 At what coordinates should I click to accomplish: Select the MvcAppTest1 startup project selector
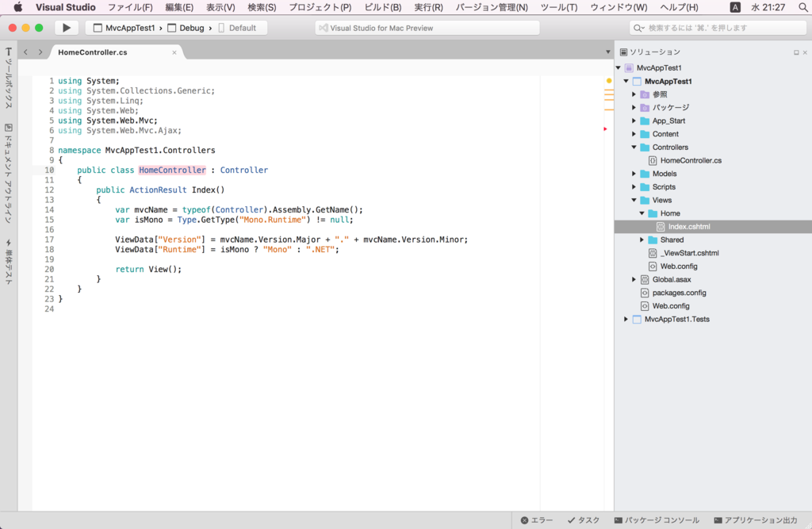pos(124,28)
